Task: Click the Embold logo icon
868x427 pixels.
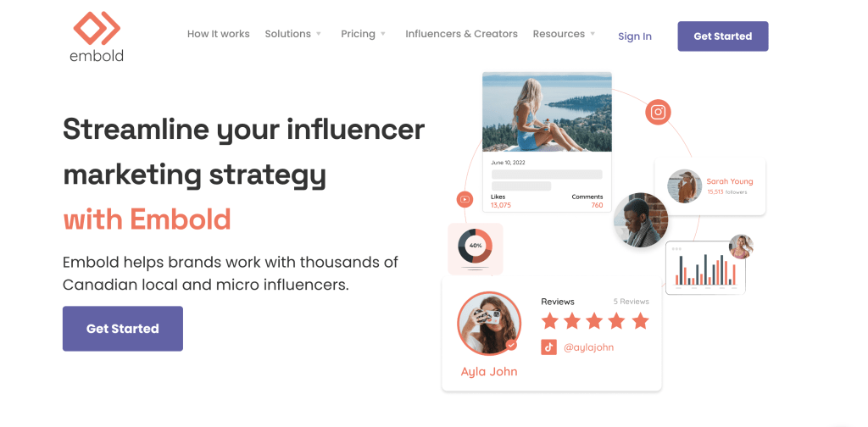Action: (x=97, y=27)
